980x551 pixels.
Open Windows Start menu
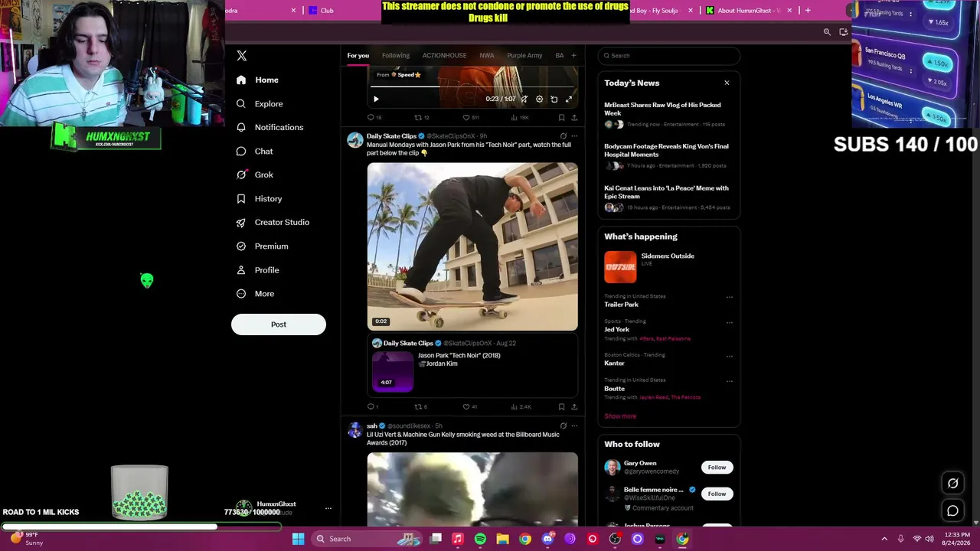click(x=298, y=539)
